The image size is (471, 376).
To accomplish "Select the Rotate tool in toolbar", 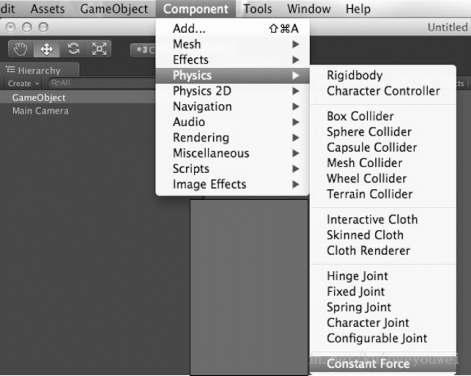I will [73, 49].
